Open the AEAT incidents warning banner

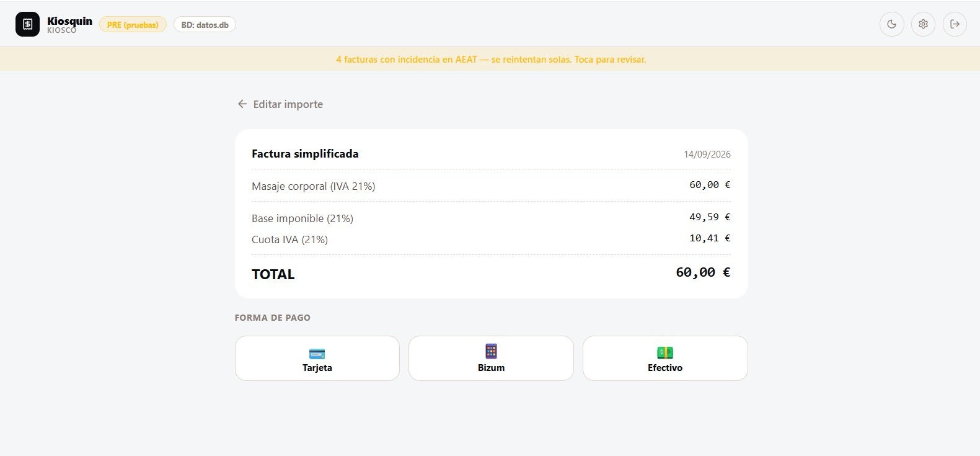pos(490,60)
